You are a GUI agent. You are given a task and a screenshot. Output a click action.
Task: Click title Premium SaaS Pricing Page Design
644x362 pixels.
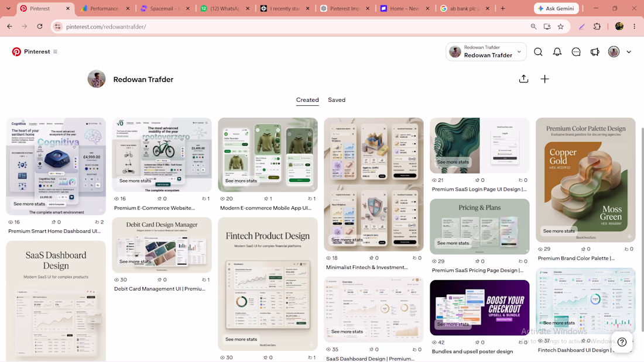tap(478, 270)
